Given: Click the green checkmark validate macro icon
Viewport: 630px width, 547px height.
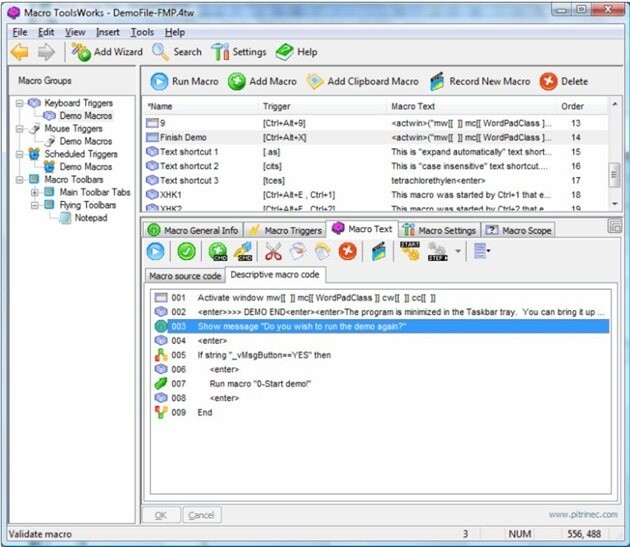Looking at the screenshot, I should 186,252.
